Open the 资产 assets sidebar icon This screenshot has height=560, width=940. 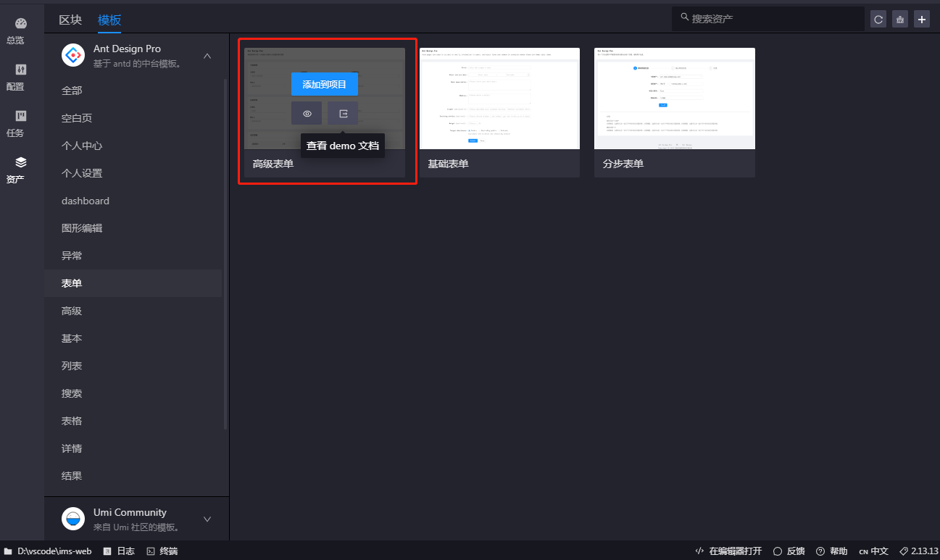pyautogui.click(x=20, y=162)
